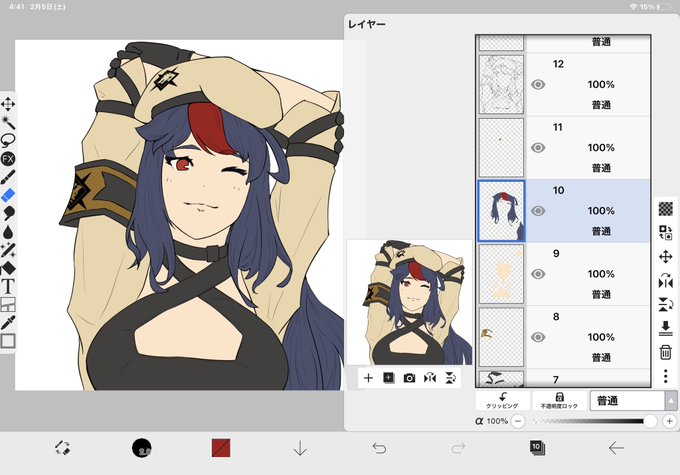
Task: Open more options three-dot menu
Action: click(666, 376)
